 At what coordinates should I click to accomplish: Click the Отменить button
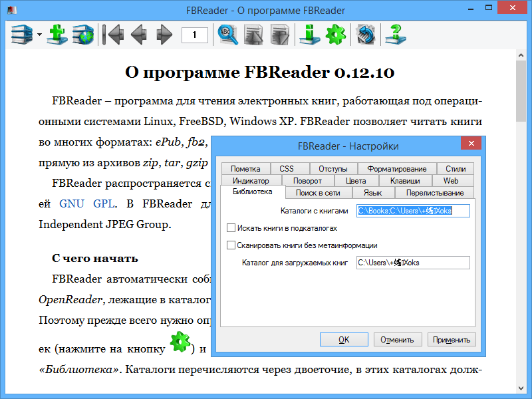[398, 340]
